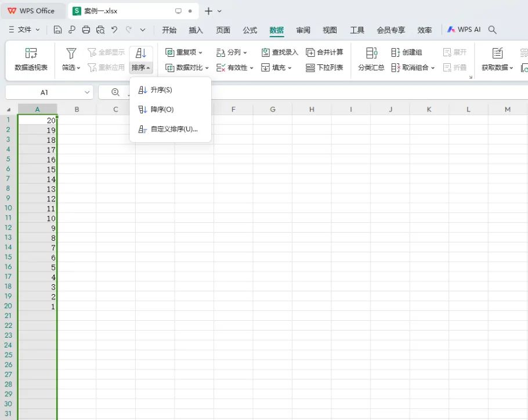Image resolution: width=528 pixels, height=420 pixels.
Task: Click cell containing value 11
Action: coord(37,208)
